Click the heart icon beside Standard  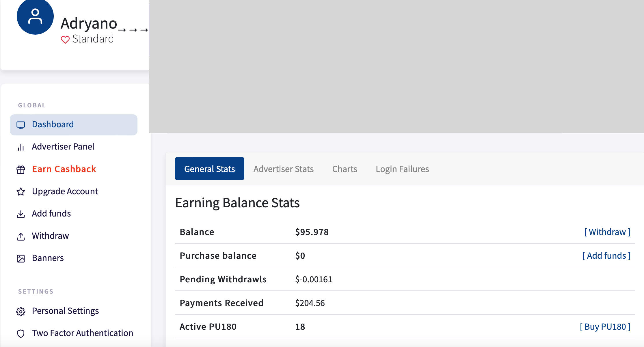pyautogui.click(x=65, y=40)
